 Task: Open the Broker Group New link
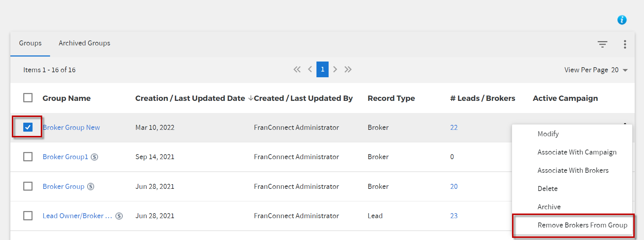[x=71, y=128]
